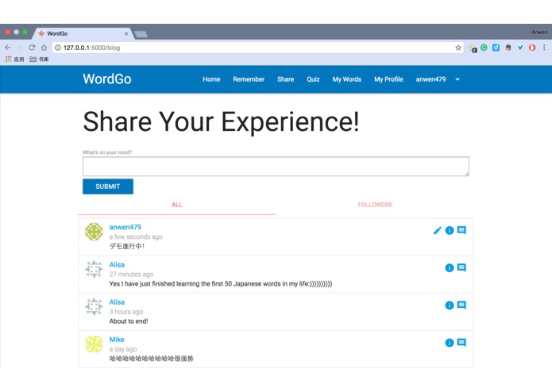The image size is (552, 392).
Task: Click the address bar URL 127.0.0.1:5000/blog
Action: pos(91,48)
